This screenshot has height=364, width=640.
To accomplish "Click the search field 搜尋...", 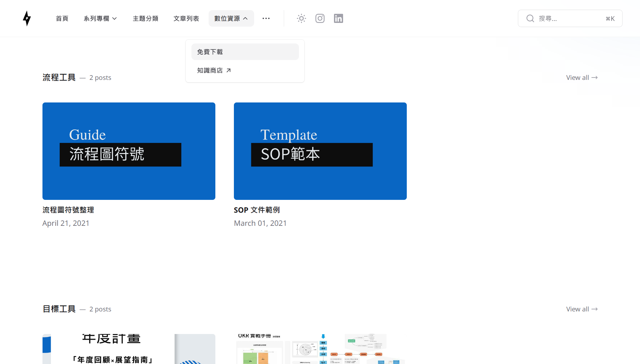I will point(570,19).
